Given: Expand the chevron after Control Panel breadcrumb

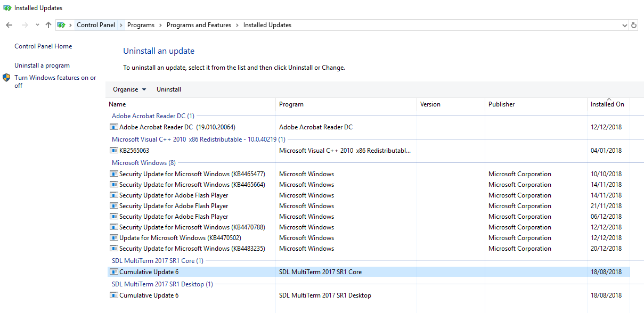Looking at the screenshot, I should coord(121,25).
